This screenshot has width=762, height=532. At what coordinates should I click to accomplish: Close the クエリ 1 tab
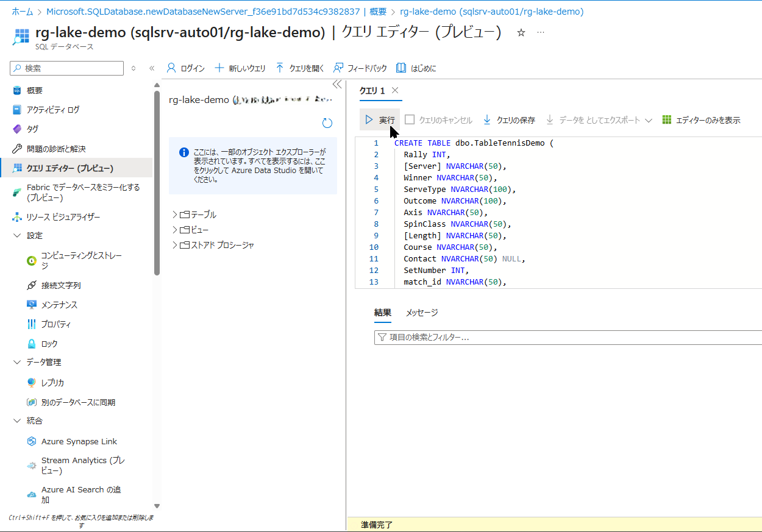point(395,90)
